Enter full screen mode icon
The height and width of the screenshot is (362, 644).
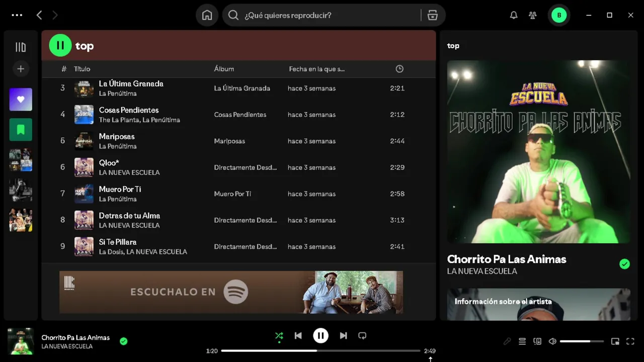click(630, 341)
